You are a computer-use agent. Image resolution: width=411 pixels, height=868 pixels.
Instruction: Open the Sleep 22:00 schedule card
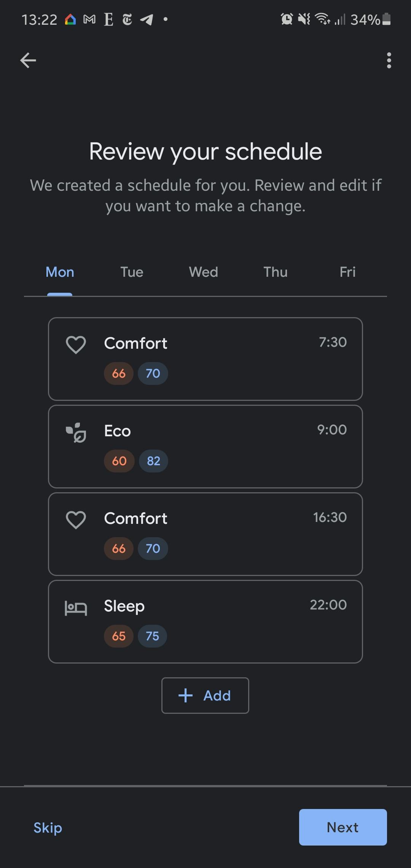pyautogui.click(x=228, y=622)
